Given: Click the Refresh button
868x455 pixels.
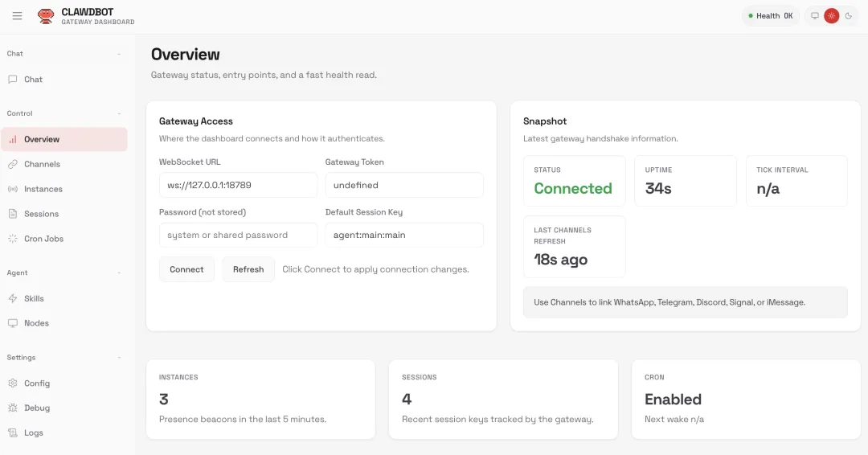Looking at the screenshot, I should tap(248, 269).
